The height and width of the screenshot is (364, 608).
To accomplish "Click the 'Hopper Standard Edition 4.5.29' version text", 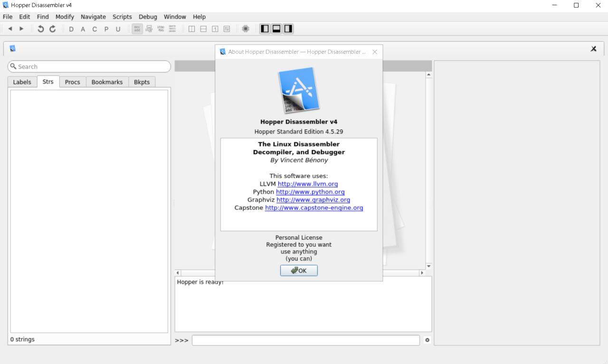I will click(x=299, y=131).
